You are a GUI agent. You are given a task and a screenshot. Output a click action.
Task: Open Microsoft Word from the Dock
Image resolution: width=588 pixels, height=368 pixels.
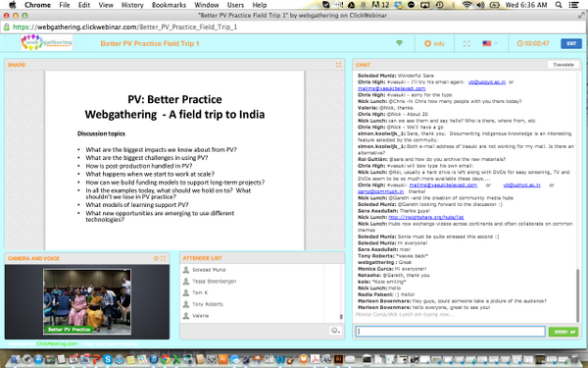click(280, 359)
